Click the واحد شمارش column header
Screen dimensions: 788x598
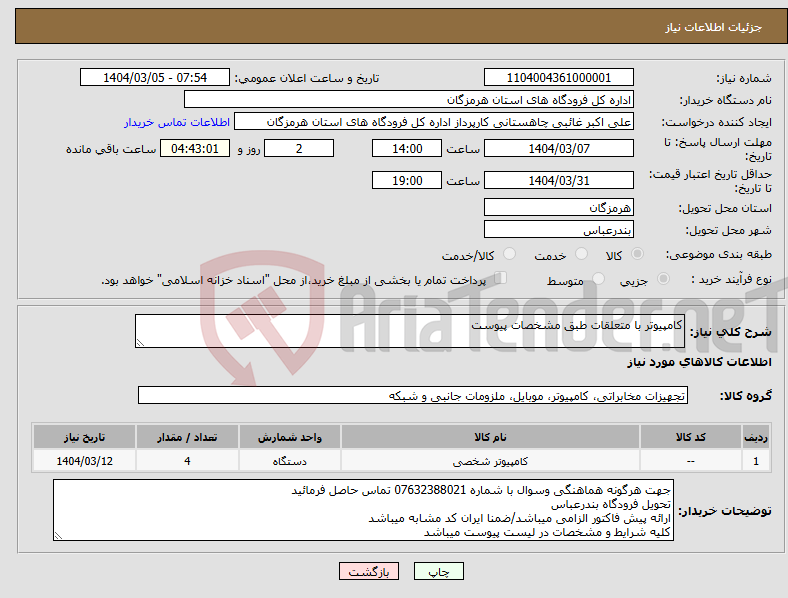(x=290, y=437)
